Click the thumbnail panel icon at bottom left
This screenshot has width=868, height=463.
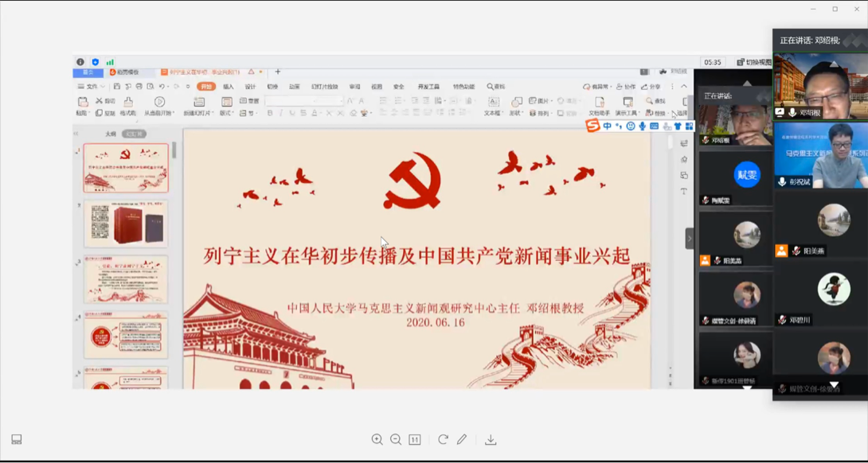click(16, 440)
